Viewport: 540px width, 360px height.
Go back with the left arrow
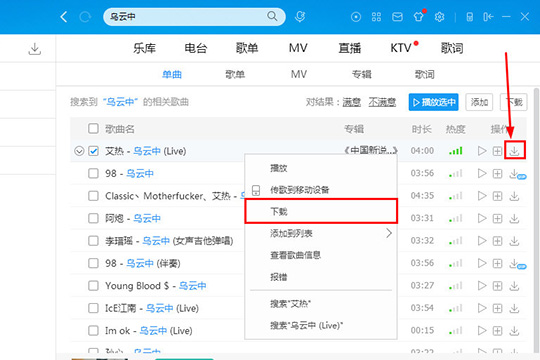pyautogui.click(x=64, y=17)
